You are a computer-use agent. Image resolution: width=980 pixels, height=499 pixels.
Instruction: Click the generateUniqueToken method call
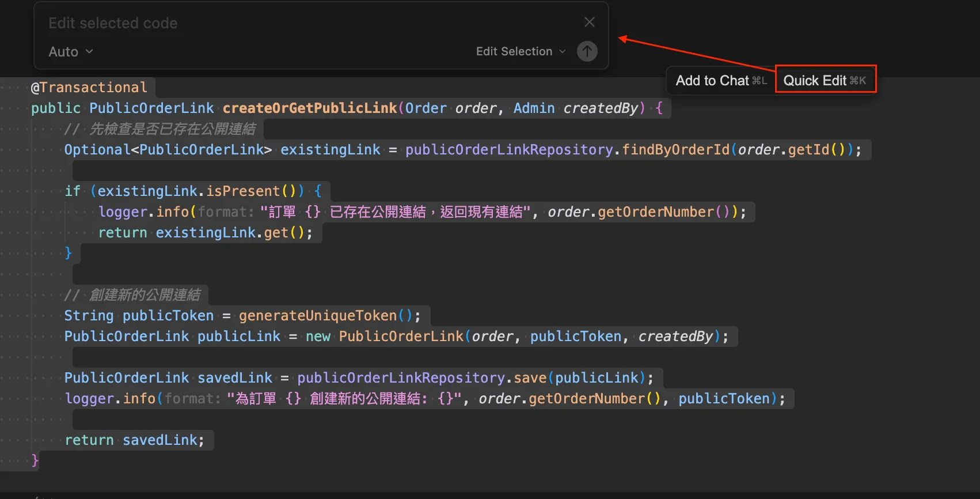317,316
